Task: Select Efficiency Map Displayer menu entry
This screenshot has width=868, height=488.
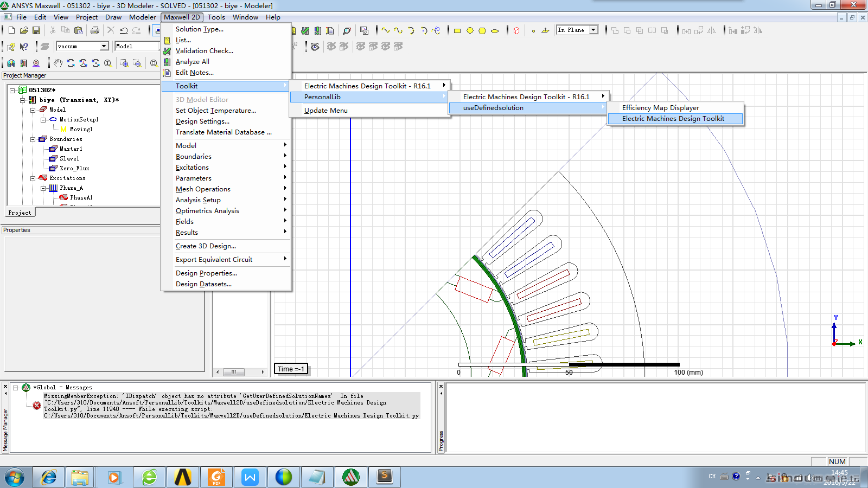Action: [x=675, y=108]
